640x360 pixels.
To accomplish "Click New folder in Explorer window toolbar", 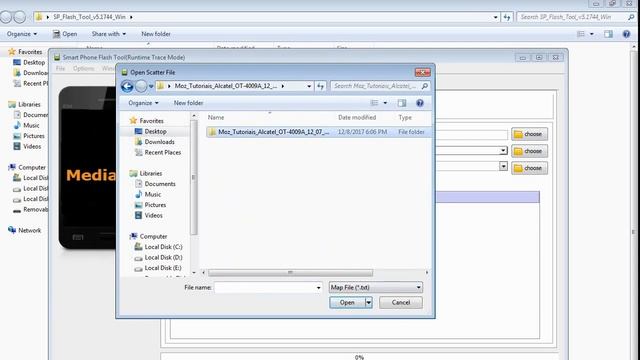I will point(156,34).
